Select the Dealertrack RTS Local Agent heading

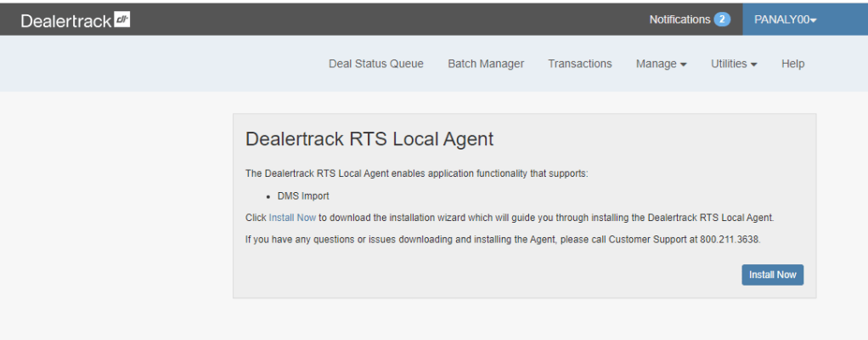[369, 139]
